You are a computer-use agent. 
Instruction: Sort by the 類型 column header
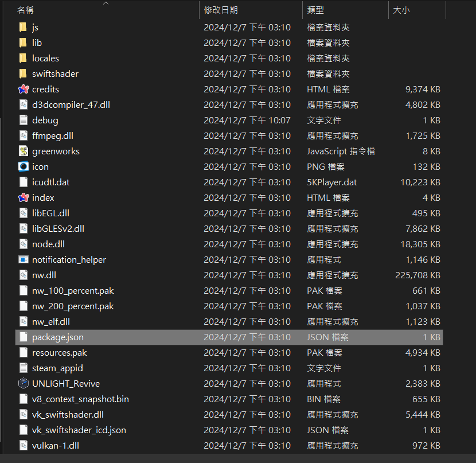pyautogui.click(x=315, y=10)
